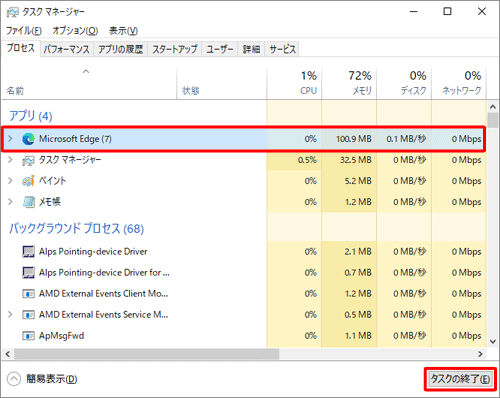Sort by the ディスク column header

tap(404, 83)
